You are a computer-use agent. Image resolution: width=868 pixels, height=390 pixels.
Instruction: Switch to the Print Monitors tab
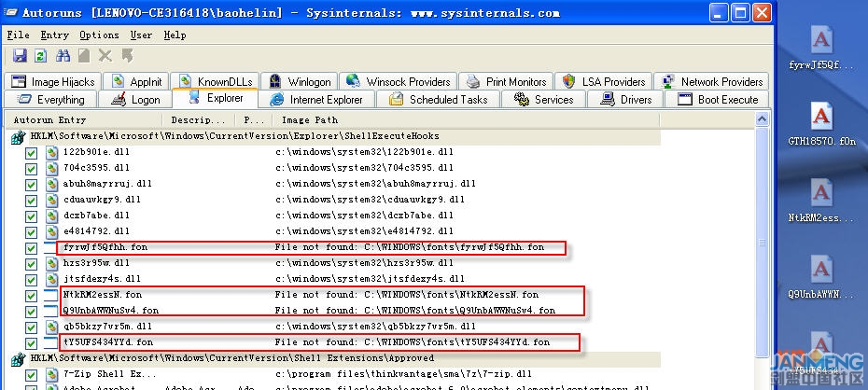coord(506,82)
